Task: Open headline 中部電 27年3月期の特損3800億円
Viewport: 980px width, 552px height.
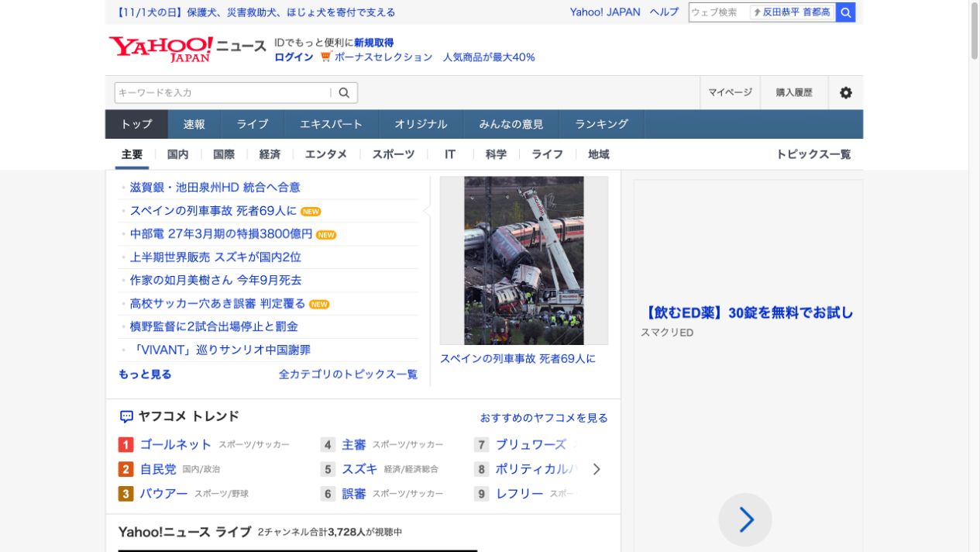Action: pos(221,234)
